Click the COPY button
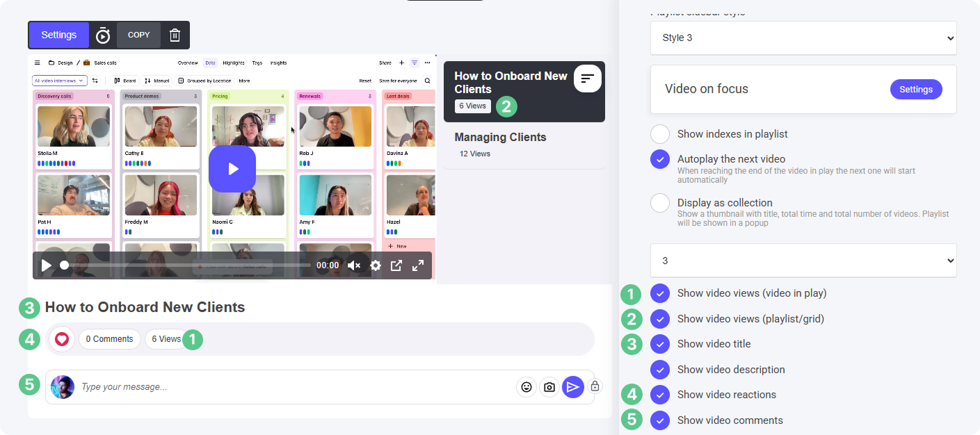The image size is (980, 435). click(138, 35)
